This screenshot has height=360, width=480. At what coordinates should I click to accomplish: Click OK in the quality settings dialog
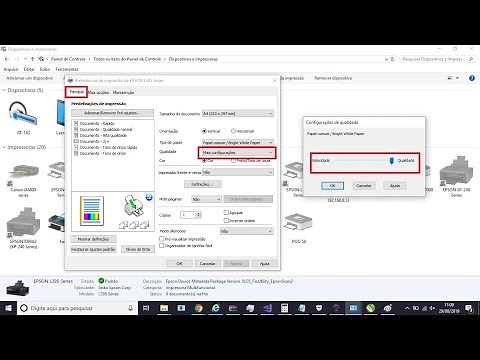332,185
